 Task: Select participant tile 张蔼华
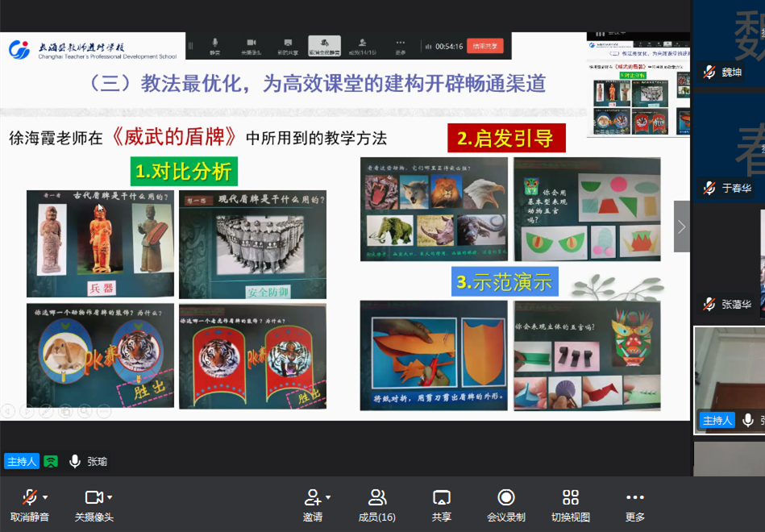pos(729,264)
